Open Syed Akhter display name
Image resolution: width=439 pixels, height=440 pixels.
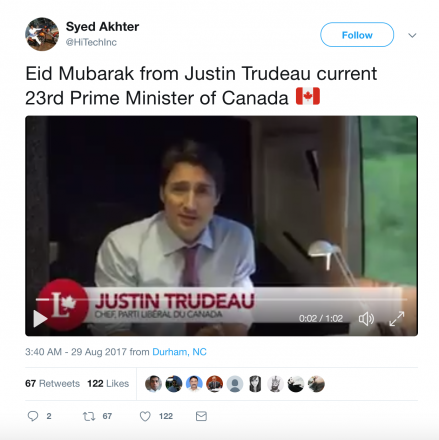(102, 27)
